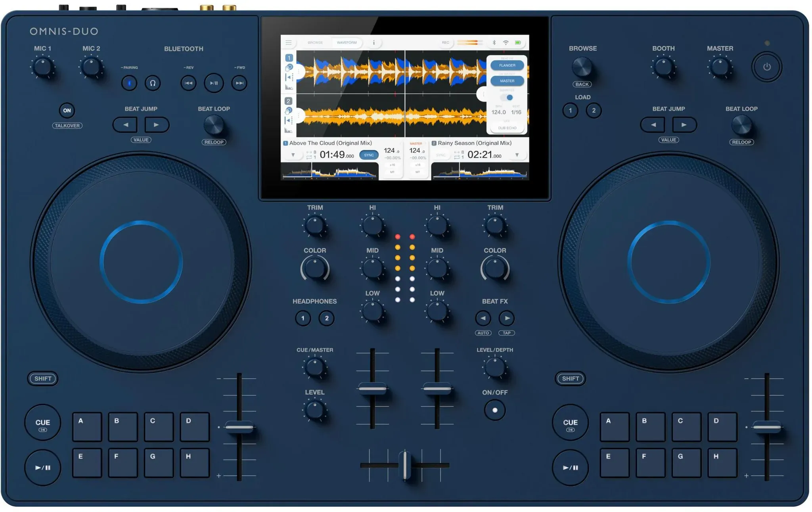
Task: Trigger pad A on the left deck
Action: pyautogui.click(x=87, y=427)
